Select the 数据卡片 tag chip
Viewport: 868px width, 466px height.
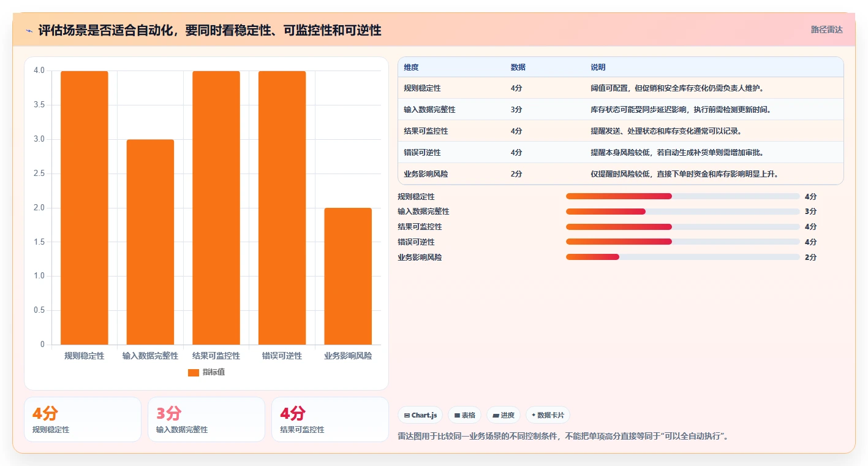coord(548,415)
